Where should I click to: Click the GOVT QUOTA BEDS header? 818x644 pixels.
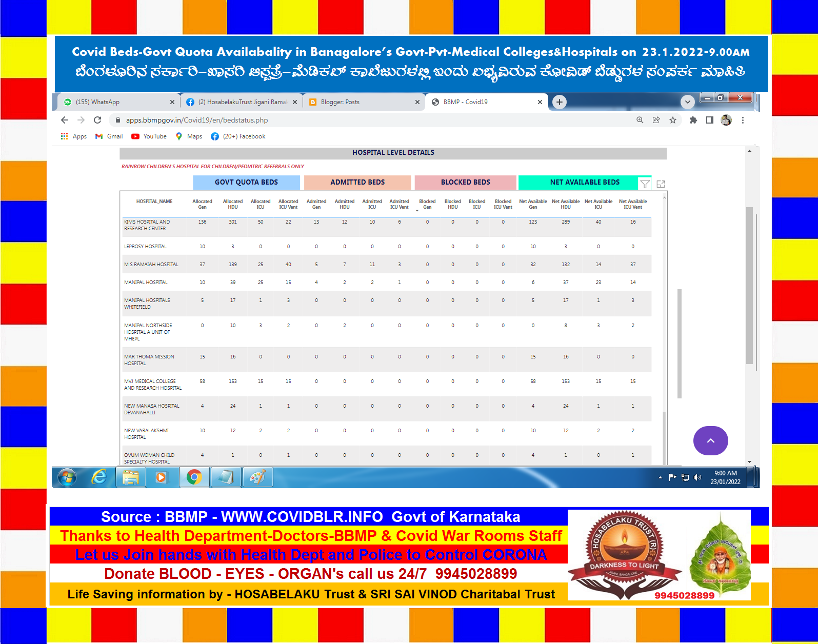click(x=246, y=182)
